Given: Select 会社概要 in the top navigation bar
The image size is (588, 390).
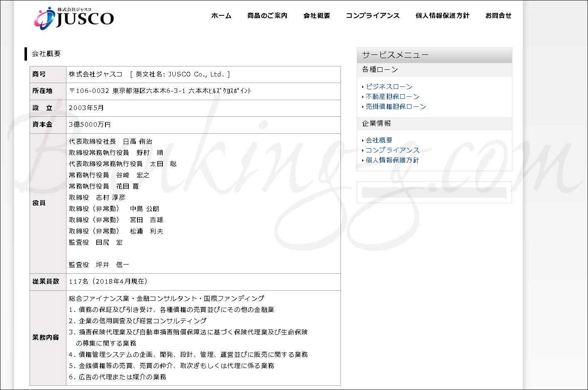Looking at the screenshot, I should [316, 16].
